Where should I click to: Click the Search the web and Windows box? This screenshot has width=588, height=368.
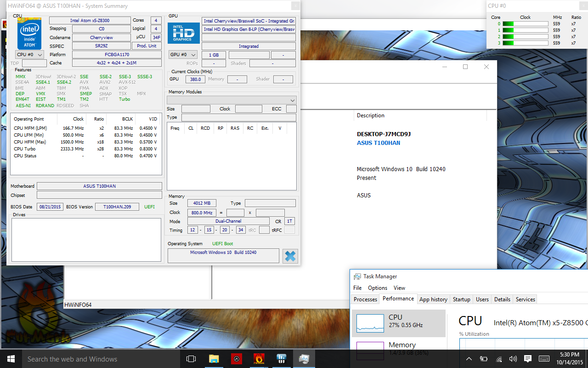101,359
